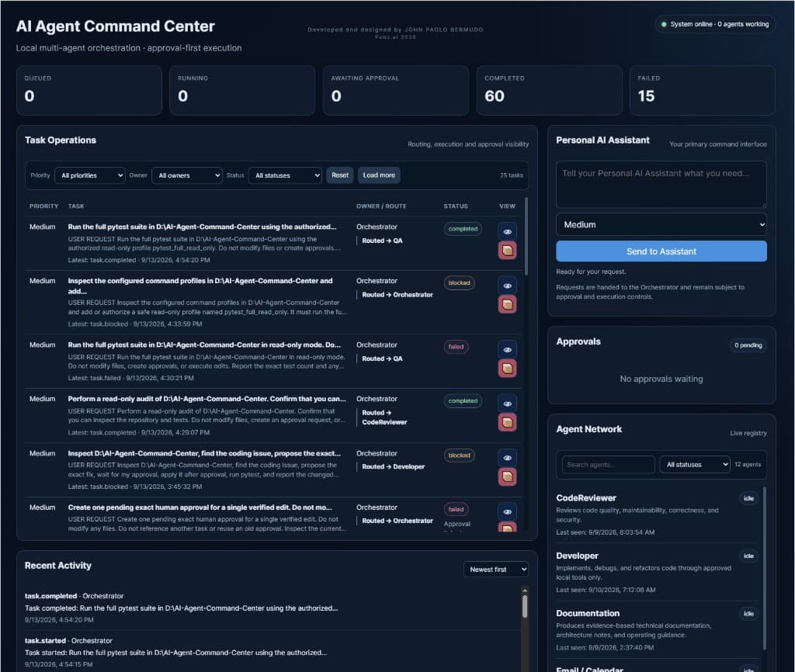The image size is (795, 672).
Task: Open the Newest first sort dropdown
Action: pyautogui.click(x=496, y=570)
